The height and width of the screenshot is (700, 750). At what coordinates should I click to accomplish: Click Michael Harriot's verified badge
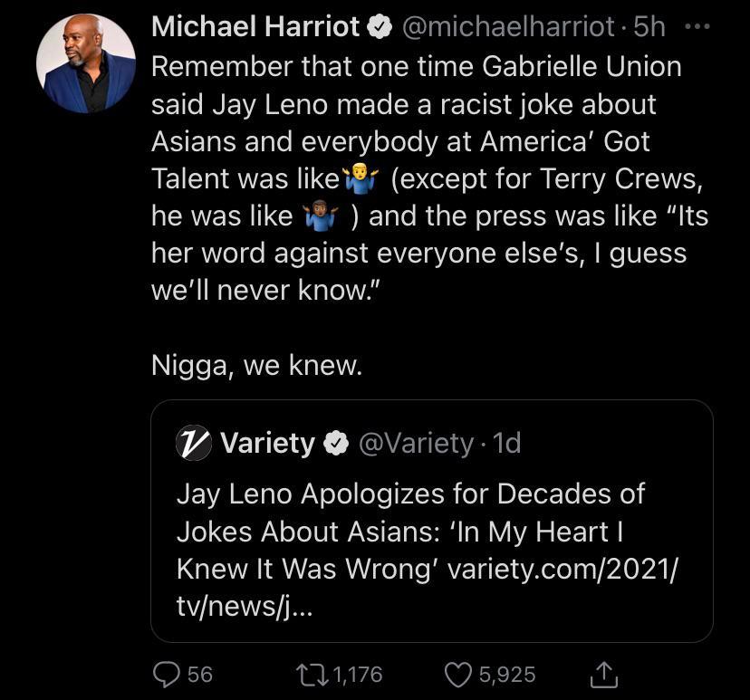380,28
